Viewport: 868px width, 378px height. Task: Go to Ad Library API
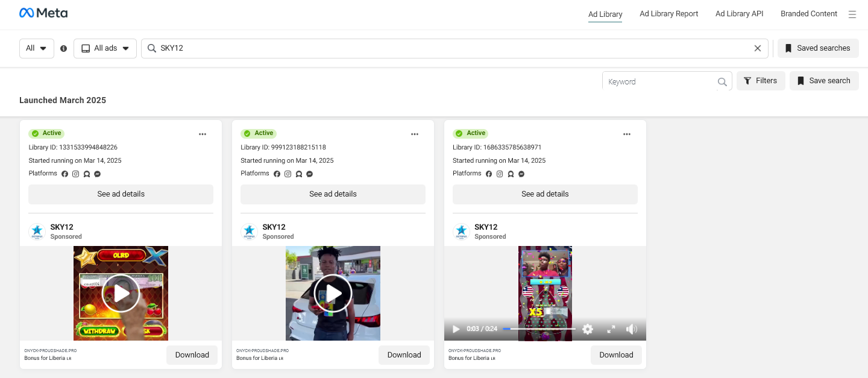[740, 14]
